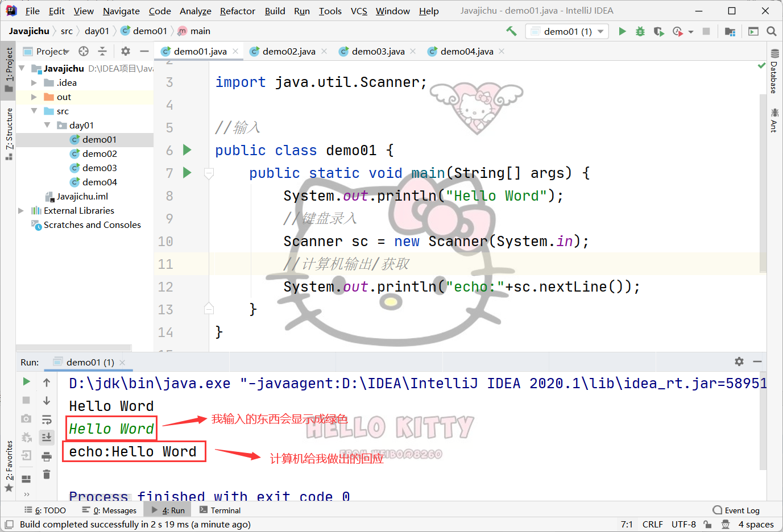Click the 4 spaces indent widget

tap(756, 524)
